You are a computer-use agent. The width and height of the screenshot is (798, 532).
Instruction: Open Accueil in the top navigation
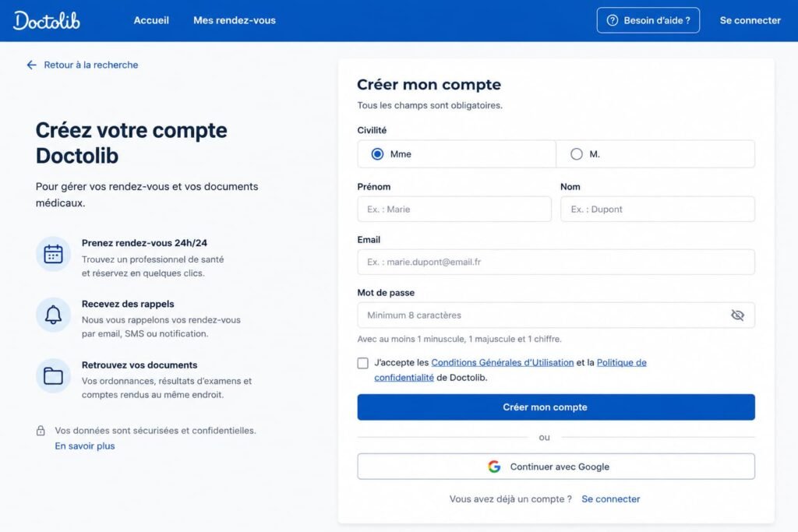[151, 20]
